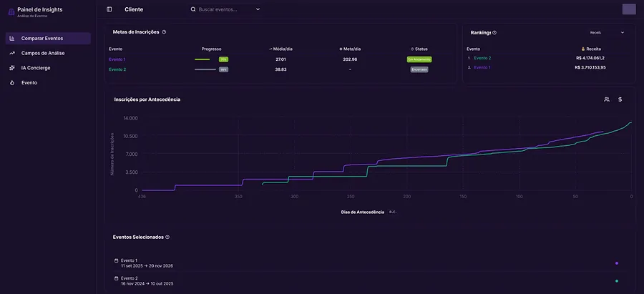Image resolution: width=644 pixels, height=294 pixels.
Task: Click Evento 1 in Metas de Inscrições table
Action: click(x=117, y=59)
